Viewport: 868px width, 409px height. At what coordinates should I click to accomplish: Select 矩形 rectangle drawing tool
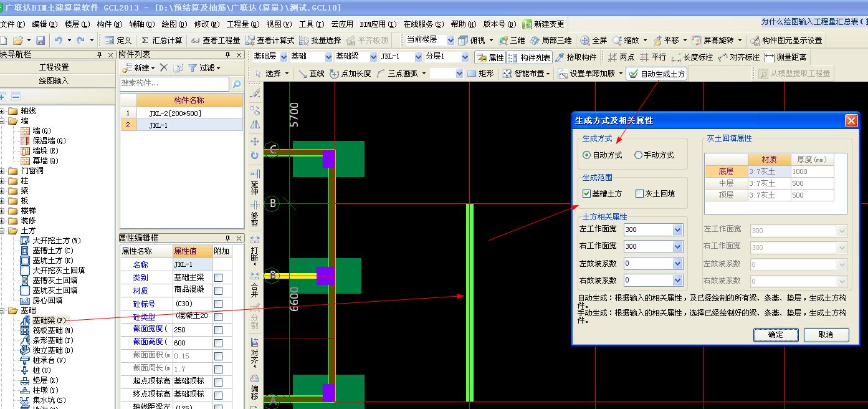(480, 74)
